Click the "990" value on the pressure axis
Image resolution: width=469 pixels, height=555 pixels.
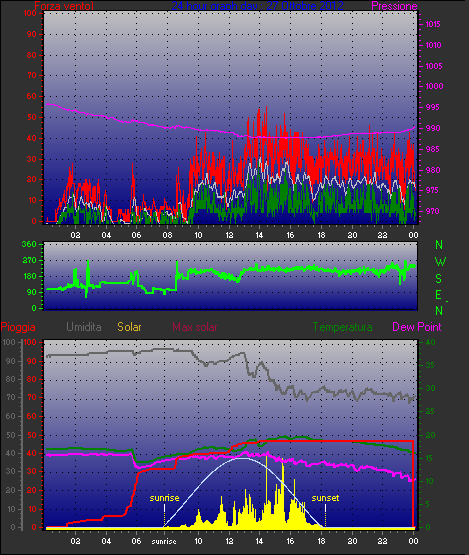coord(433,128)
